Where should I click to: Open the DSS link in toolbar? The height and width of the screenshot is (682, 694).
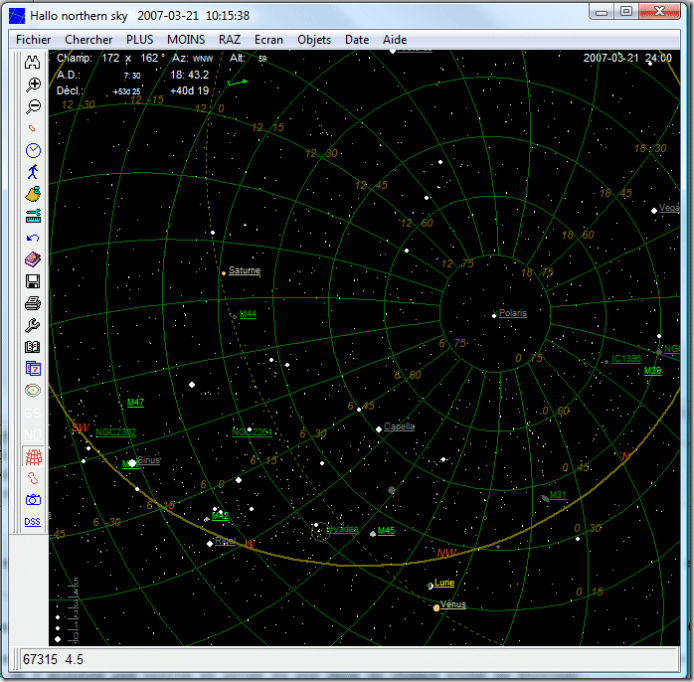(x=32, y=522)
